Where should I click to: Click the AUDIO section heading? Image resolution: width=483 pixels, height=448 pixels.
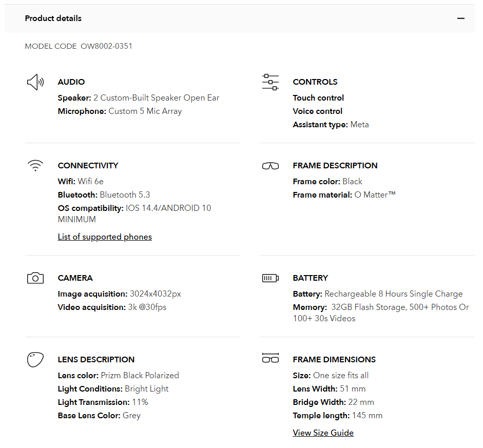tap(71, 82)
